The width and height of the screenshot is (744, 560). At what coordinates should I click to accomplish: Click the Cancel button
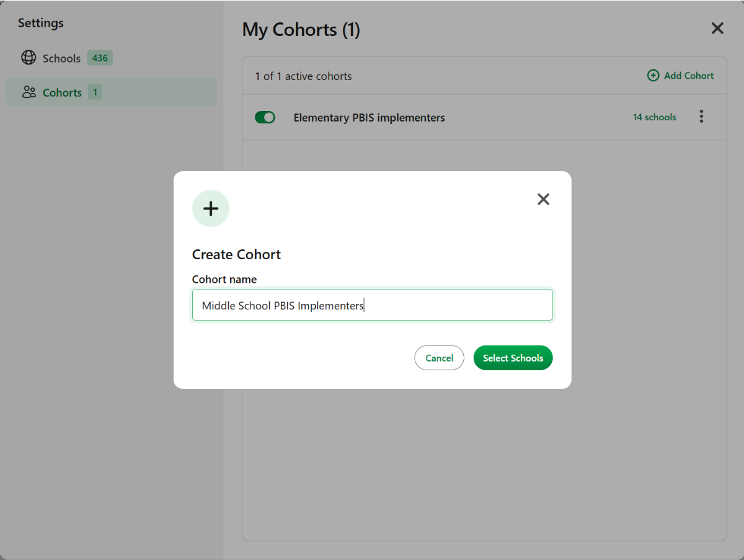(439, 358)
